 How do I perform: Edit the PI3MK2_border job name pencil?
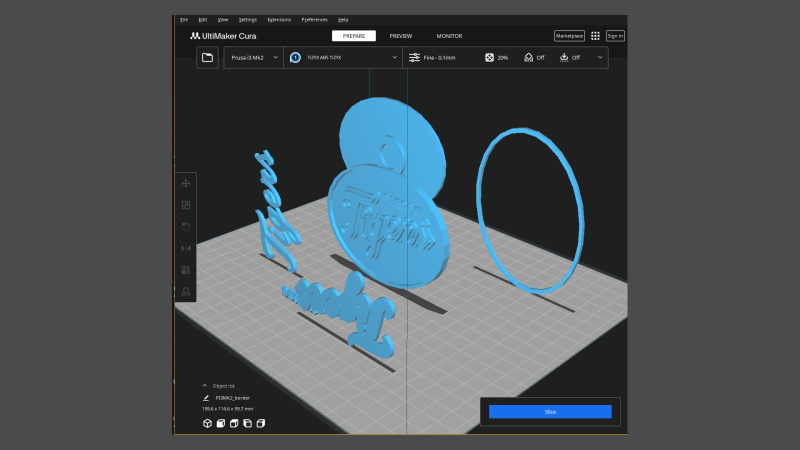206,398
